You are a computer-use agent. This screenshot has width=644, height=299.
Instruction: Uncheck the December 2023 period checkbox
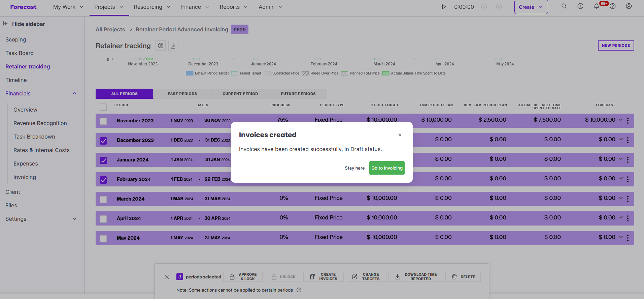coord(103,141)
